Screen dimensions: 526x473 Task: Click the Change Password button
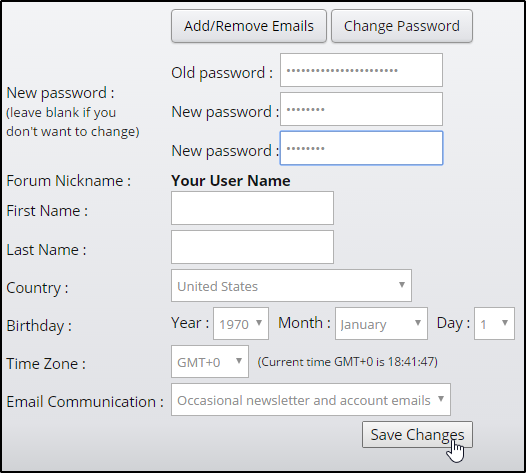pos(402,26)
